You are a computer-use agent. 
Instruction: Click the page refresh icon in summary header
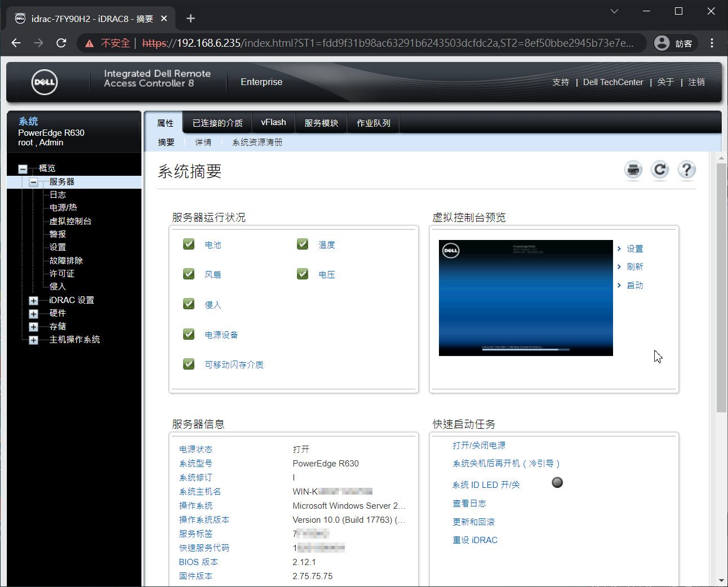(660, 170)
